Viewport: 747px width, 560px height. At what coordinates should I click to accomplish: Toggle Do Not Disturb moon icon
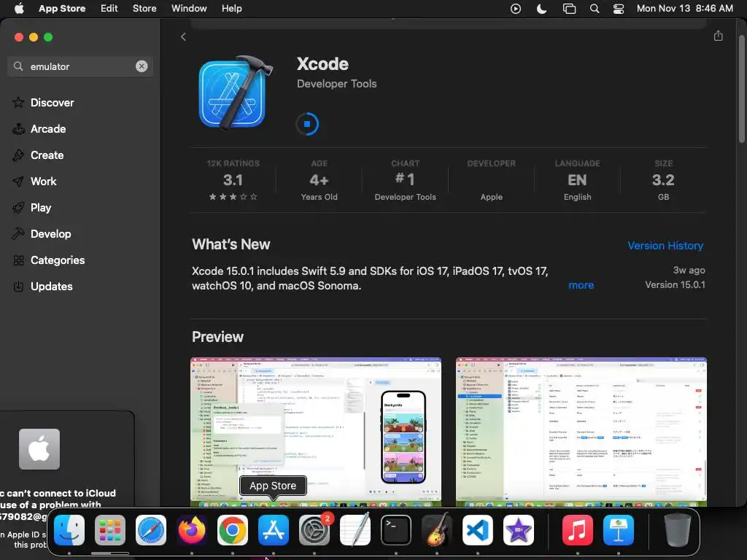[542, 9]
